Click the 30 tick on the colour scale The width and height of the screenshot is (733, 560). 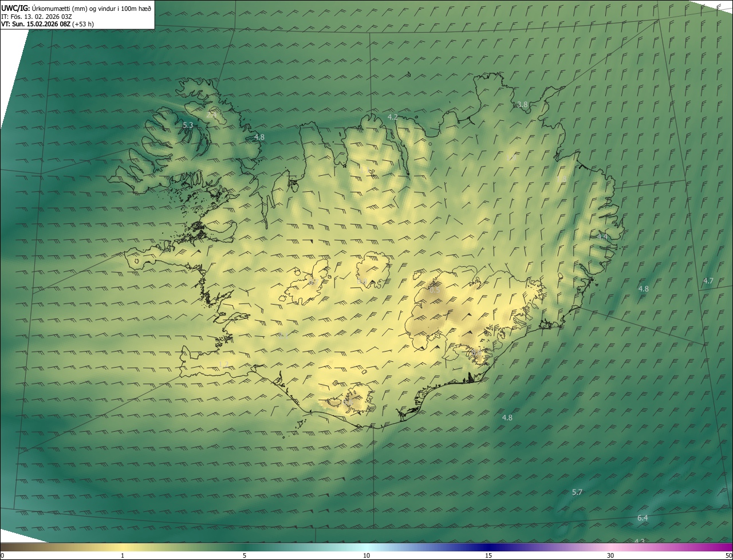tap(610, 556)
